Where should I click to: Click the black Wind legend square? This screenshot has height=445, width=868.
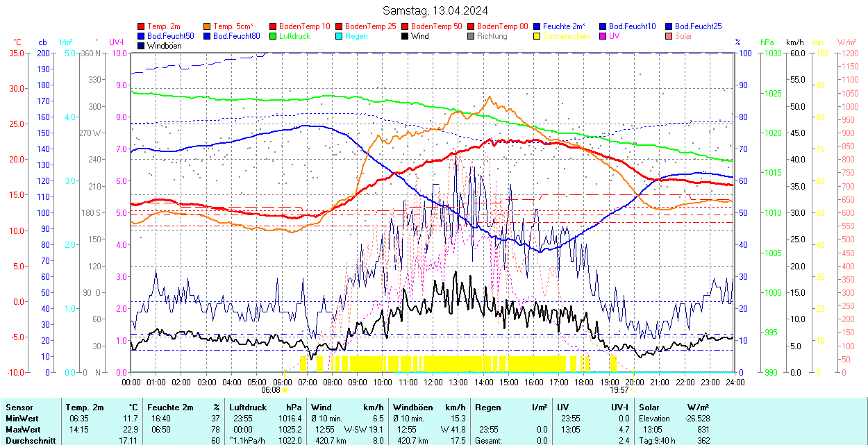point(405,36)
